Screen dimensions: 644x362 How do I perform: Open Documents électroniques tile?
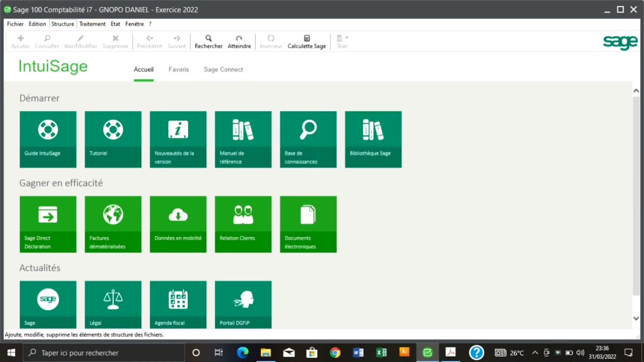[308, 224]
